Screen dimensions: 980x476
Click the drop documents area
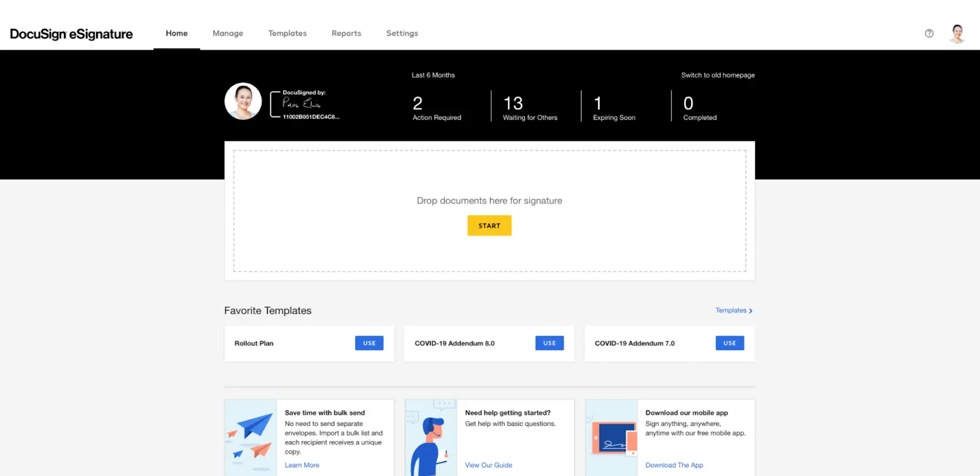(489, 211)
